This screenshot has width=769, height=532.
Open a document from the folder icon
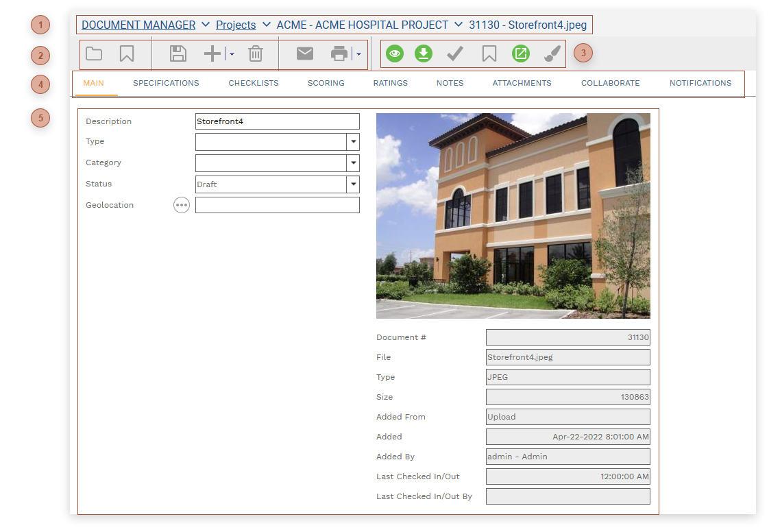pyautogui.click(x=94, y=53)
